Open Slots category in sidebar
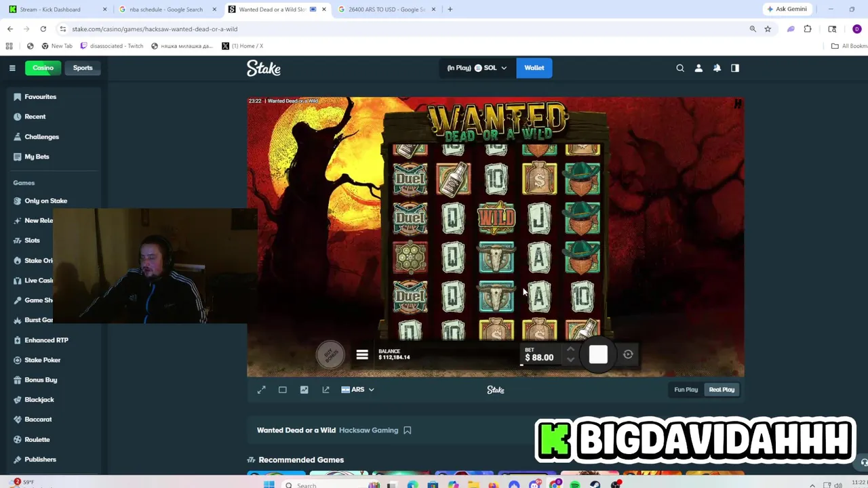The image size is (868, 488). 32,241
